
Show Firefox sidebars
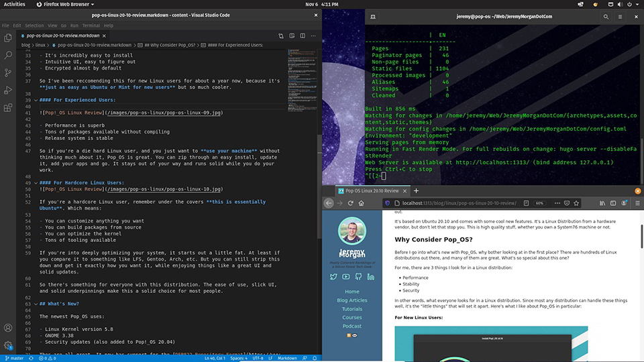[x=612, y=203]
